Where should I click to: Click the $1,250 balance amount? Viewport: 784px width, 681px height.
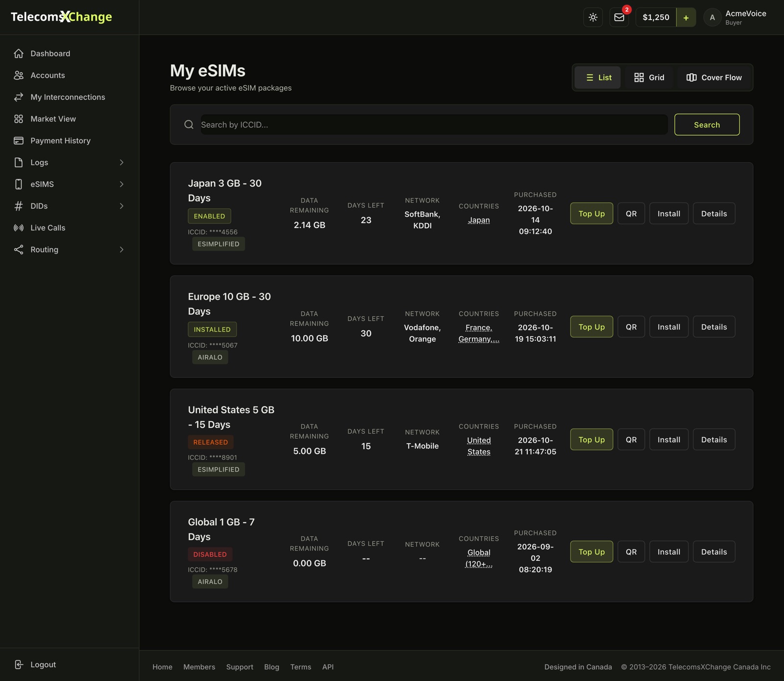(x=656, y=17)
